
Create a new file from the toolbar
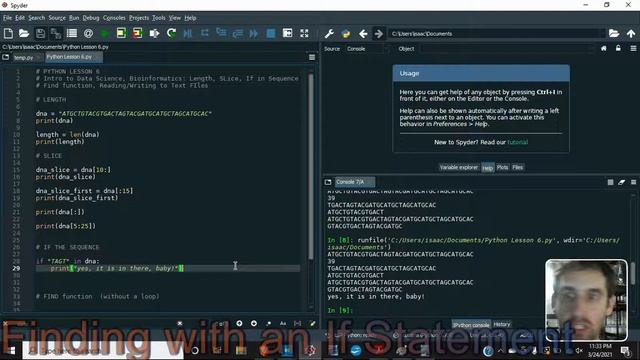(8, 33)
